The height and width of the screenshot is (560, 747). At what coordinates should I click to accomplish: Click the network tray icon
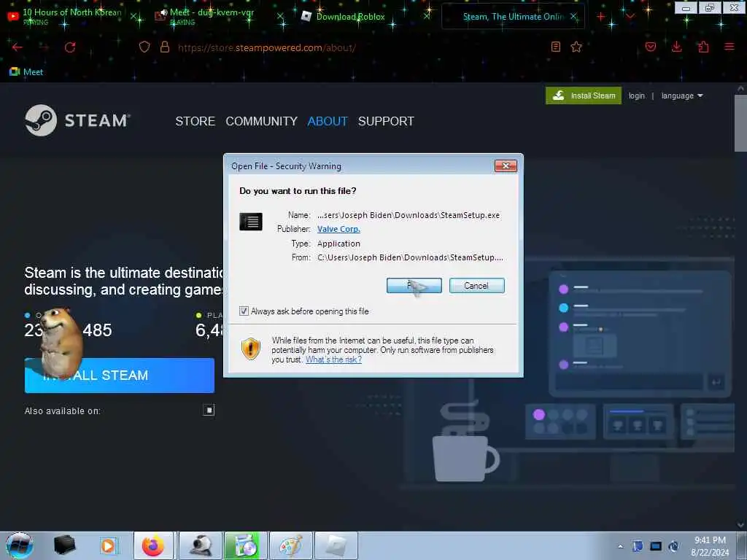pyautogui.click(x=656, y=546)
